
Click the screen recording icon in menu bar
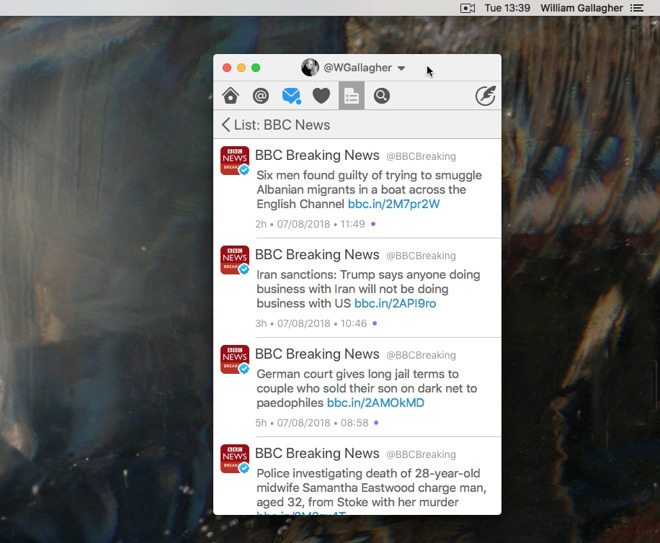468,8
